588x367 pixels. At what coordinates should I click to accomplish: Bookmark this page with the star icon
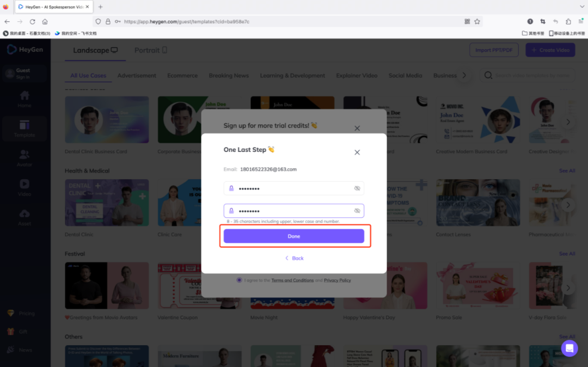click(x=477, y=21)
